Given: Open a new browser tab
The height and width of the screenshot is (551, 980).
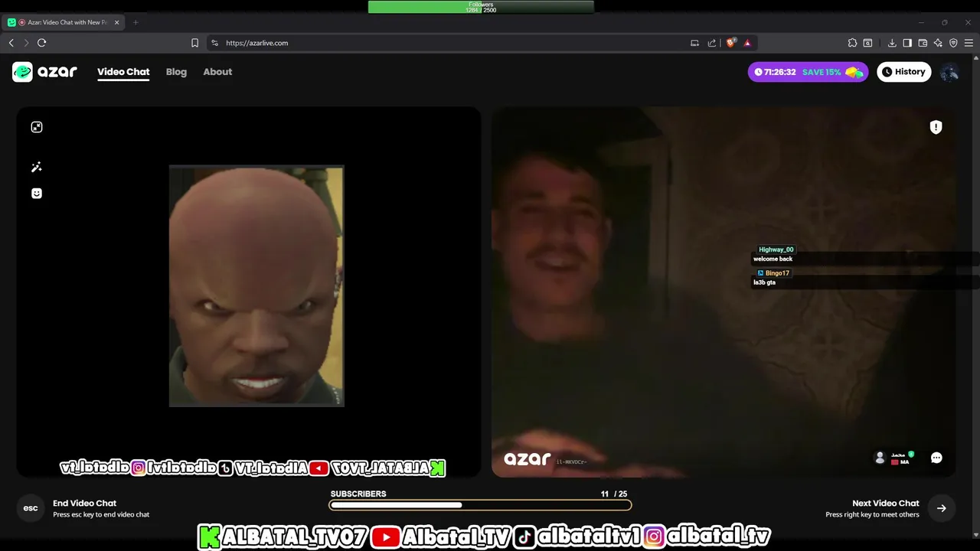Looking at the screenshot, I should pos(136,22).
